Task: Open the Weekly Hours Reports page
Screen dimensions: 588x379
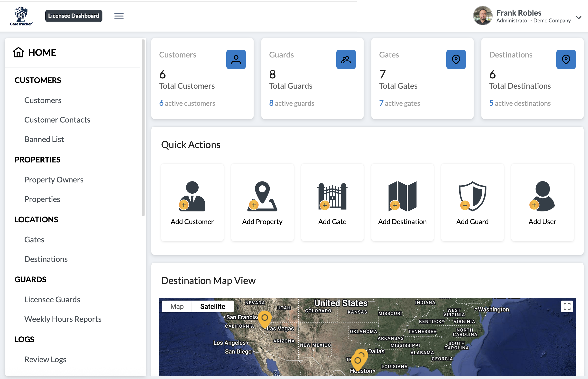Action: tap(63, 319)
